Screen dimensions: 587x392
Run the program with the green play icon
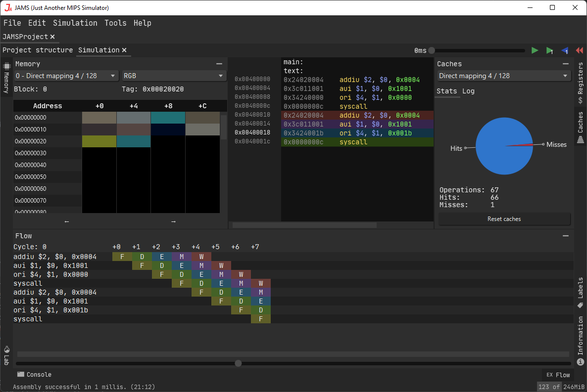click(535, 50)
